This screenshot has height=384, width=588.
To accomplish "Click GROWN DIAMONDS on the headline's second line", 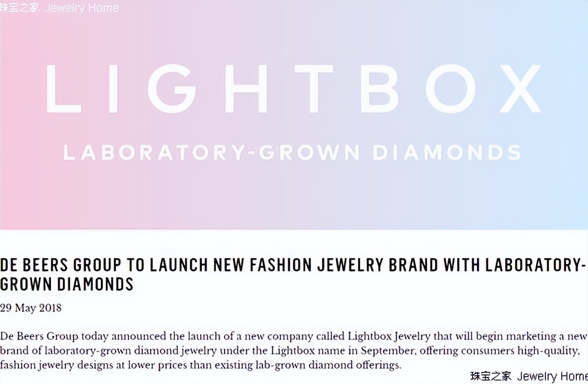I will [67, 284].
